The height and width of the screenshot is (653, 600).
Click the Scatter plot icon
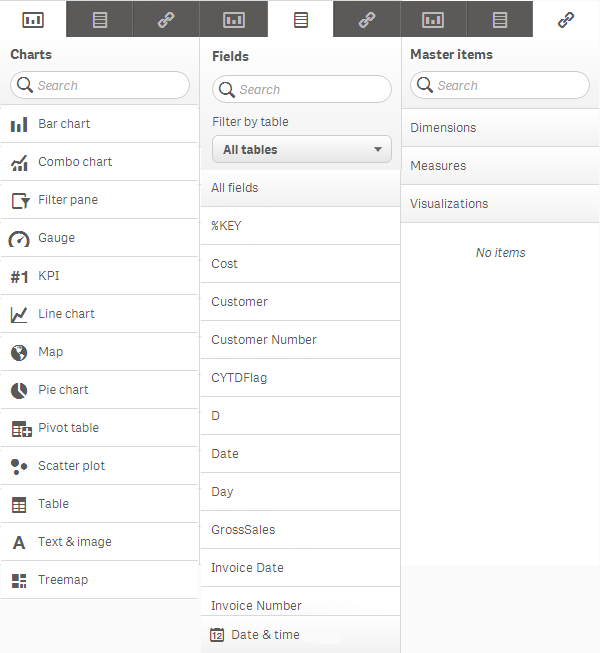pos(19,467)
